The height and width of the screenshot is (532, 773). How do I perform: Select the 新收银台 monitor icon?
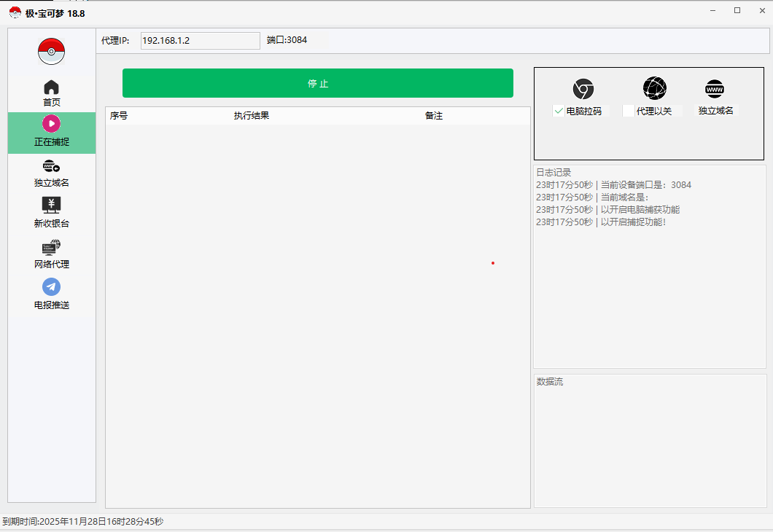pos(51,205)
